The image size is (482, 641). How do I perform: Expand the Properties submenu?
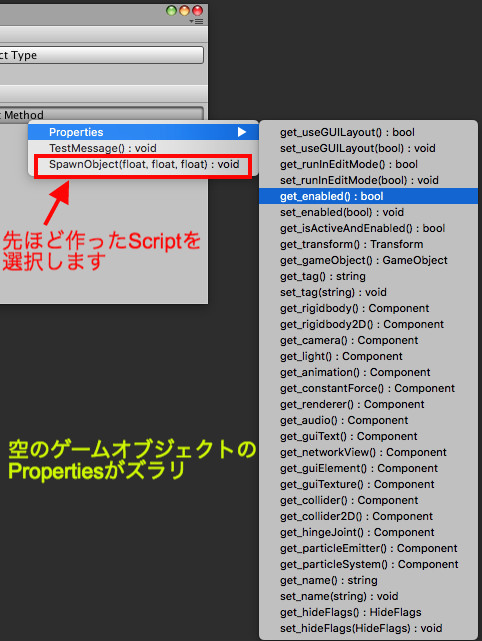[143, 132]
